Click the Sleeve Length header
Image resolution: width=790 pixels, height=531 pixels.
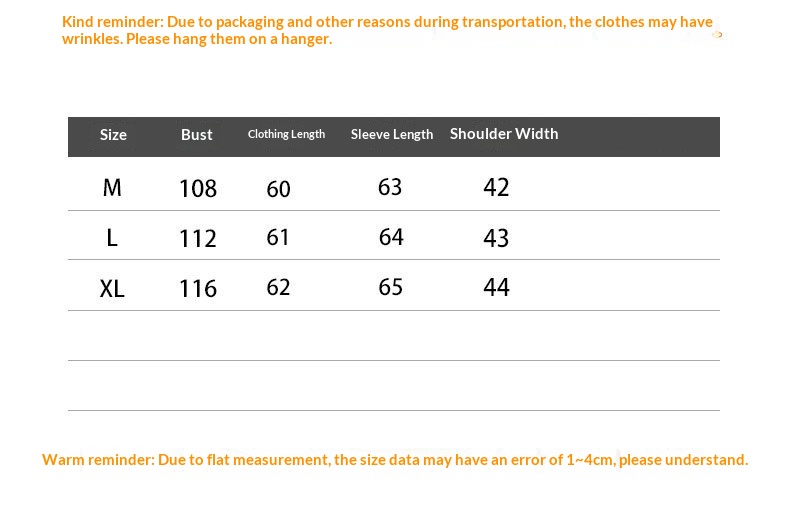click(392, 134)
